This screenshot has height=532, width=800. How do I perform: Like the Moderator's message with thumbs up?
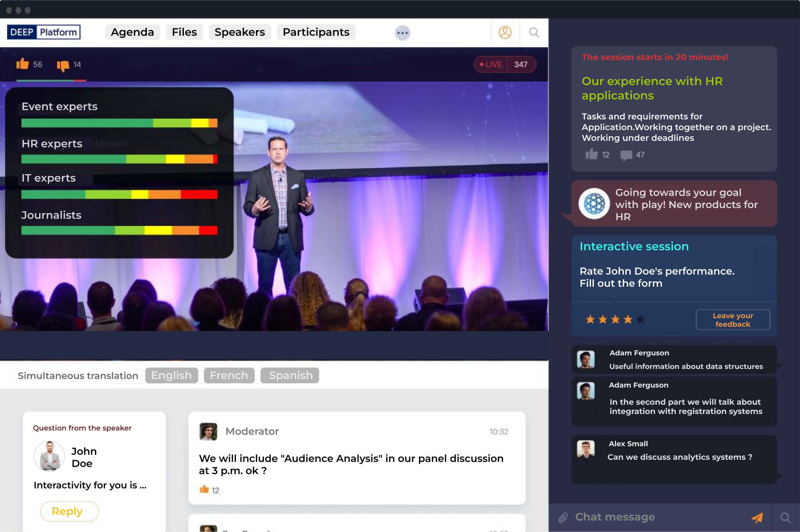coord(204,489)
